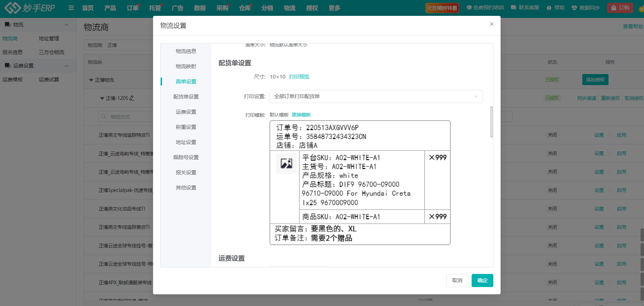Click the hamburger menu collapse icon
This screenshot has width=644, height=306.
(71, 8)
